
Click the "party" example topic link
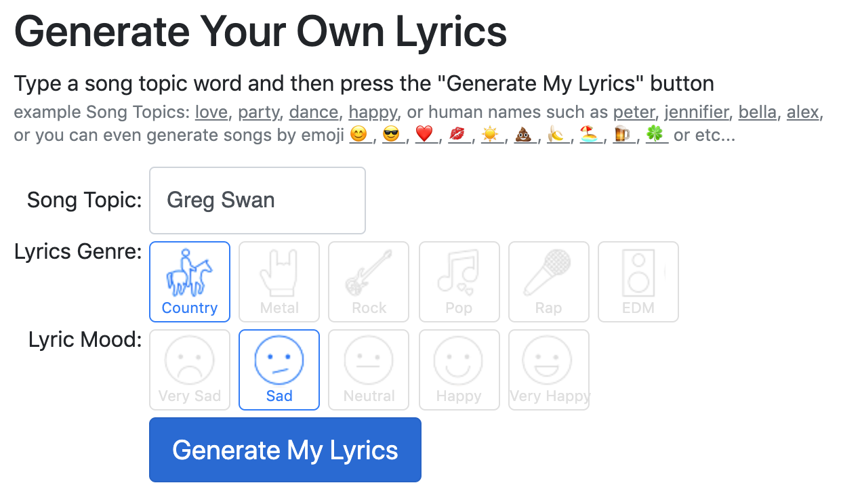pos(258,112)
